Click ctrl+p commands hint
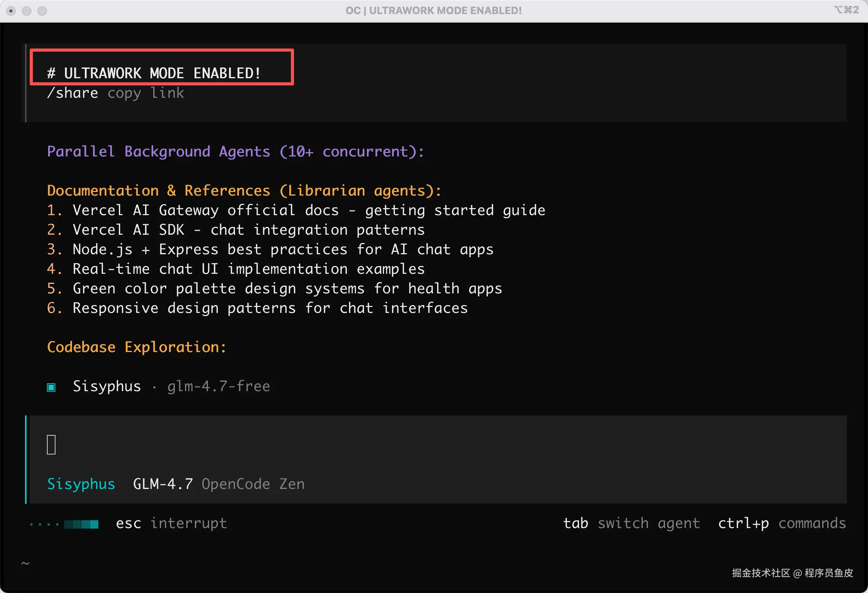 pos(782,523)
